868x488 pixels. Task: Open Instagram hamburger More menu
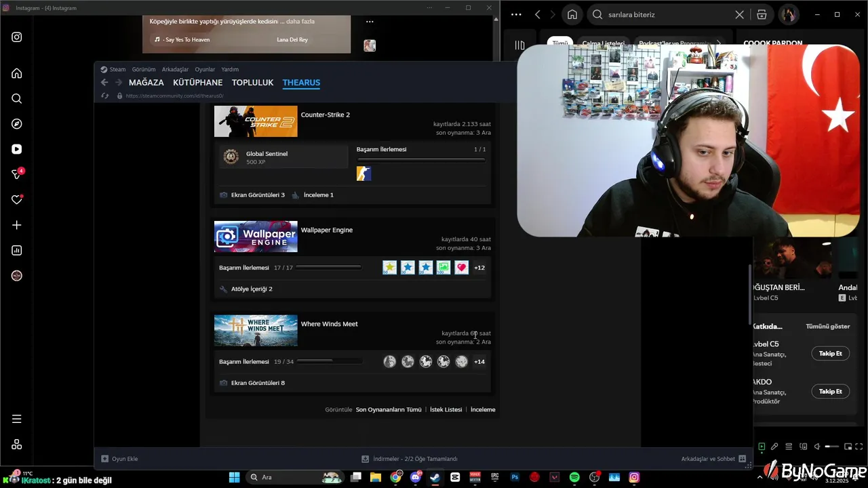point(17,419)
